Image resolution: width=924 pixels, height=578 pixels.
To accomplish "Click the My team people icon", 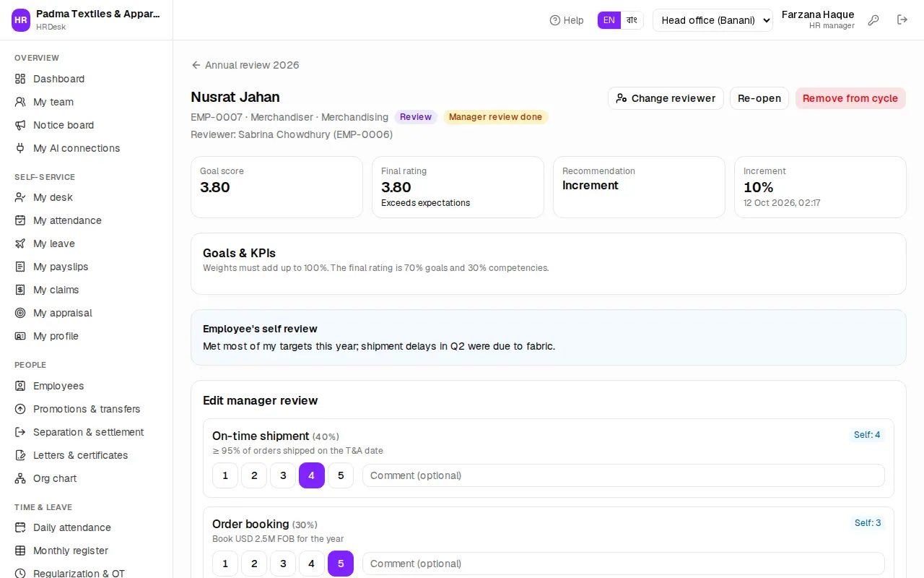I will pos(20,102).
